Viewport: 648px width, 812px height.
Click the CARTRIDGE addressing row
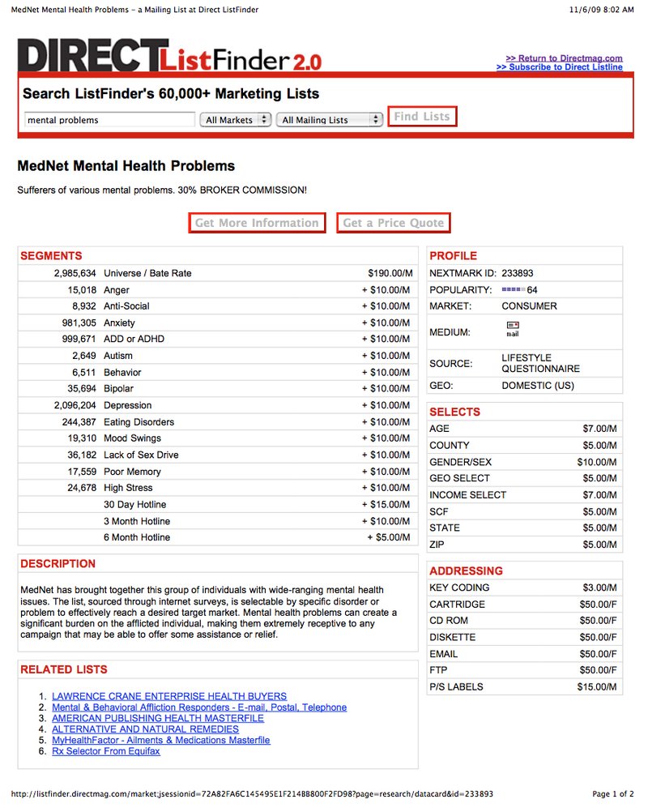[524, 605]
